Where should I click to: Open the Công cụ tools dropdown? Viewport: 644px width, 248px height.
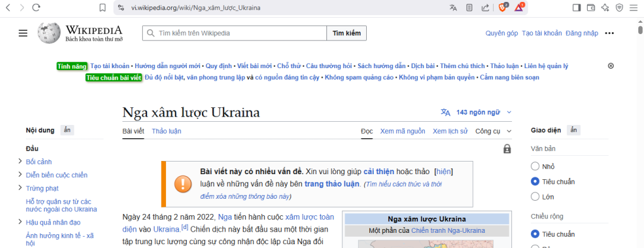pyautogui.click(x=493, y=131)
